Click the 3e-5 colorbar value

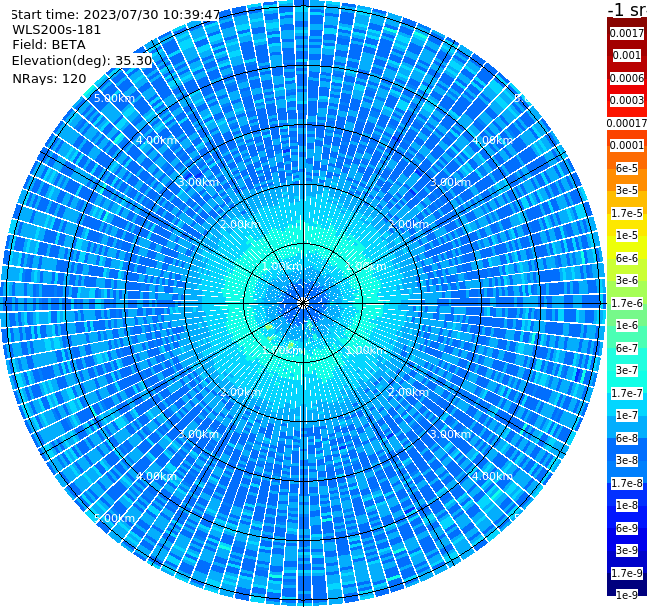[627, 190]
